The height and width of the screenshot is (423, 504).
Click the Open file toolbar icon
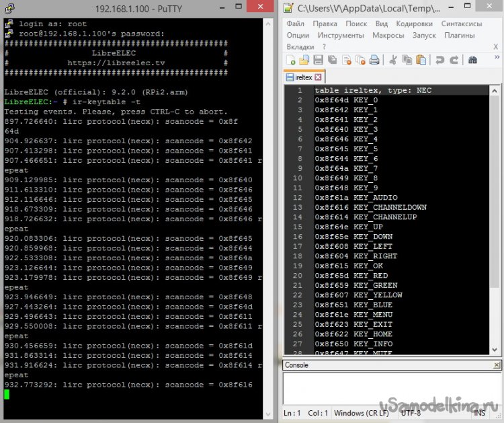(303, 60)
